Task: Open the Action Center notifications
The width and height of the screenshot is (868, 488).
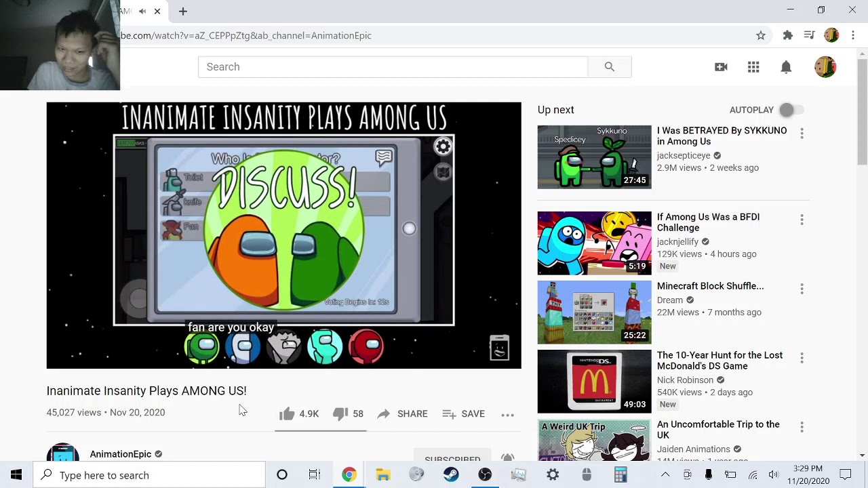Action: click(x=846, y=475)
